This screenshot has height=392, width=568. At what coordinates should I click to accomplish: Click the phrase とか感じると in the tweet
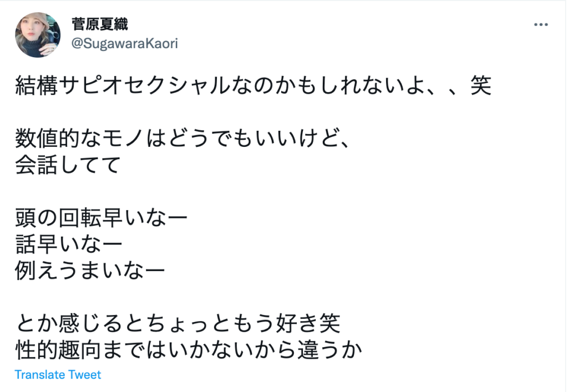click(80, 323)
